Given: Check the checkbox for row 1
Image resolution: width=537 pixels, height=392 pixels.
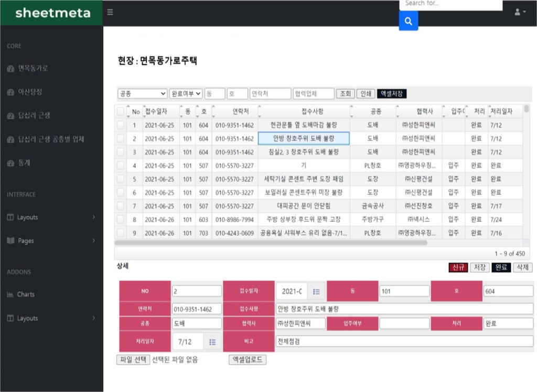Looking at the screenshot, I should point(121,125).
